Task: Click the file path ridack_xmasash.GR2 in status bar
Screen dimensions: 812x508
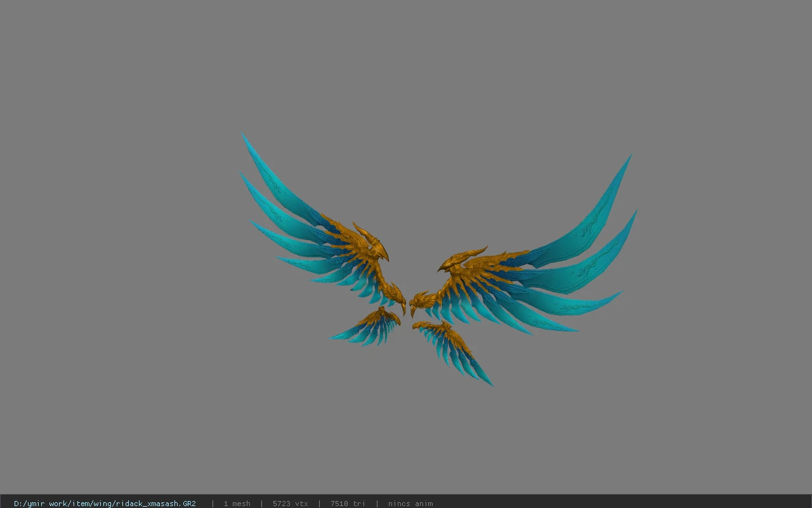Action: pos(105,504)
